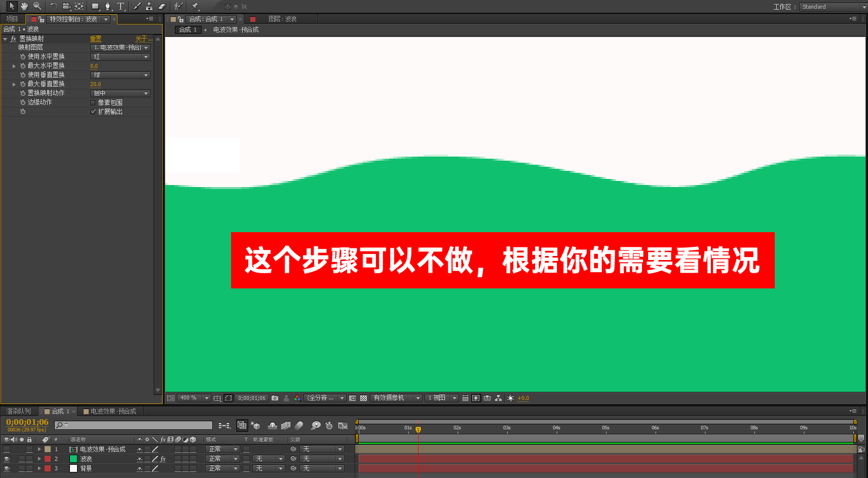
Task: Open the 有效摄像机 camera dropdown
Action: pyautogui.click(x=396, y=398)
